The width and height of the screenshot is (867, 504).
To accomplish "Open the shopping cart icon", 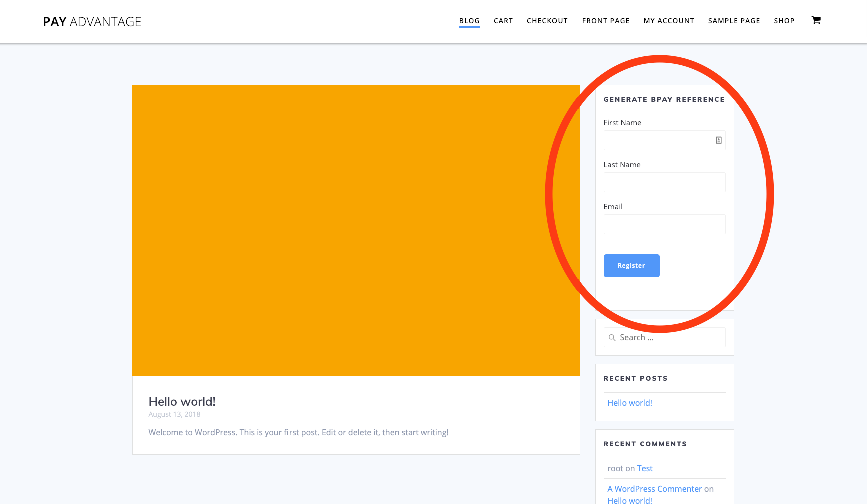I will click(x=816, y=20).
